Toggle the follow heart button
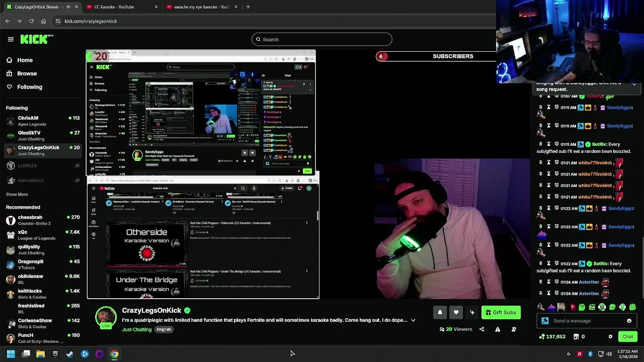Screen dimensions: 644x362 (x=456, y=312)
